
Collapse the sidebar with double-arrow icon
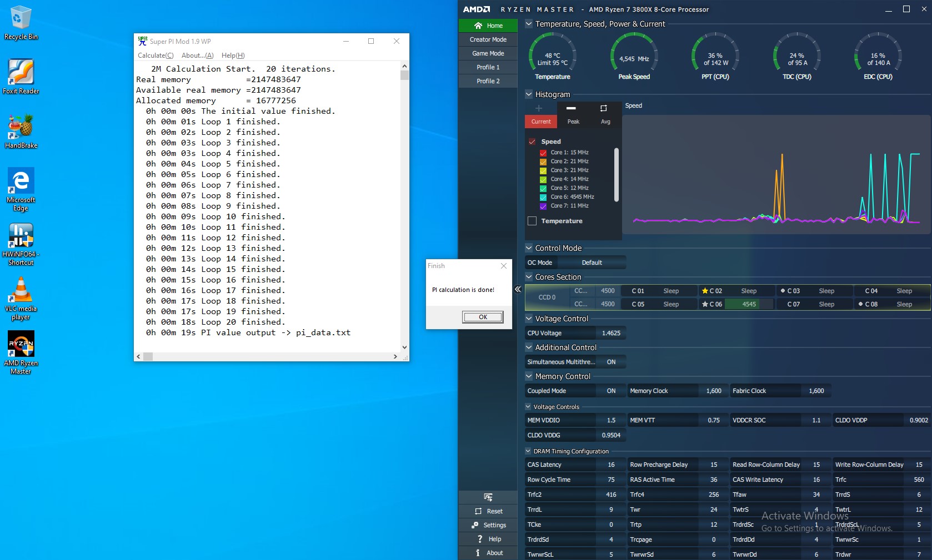[x=518, y=289]
